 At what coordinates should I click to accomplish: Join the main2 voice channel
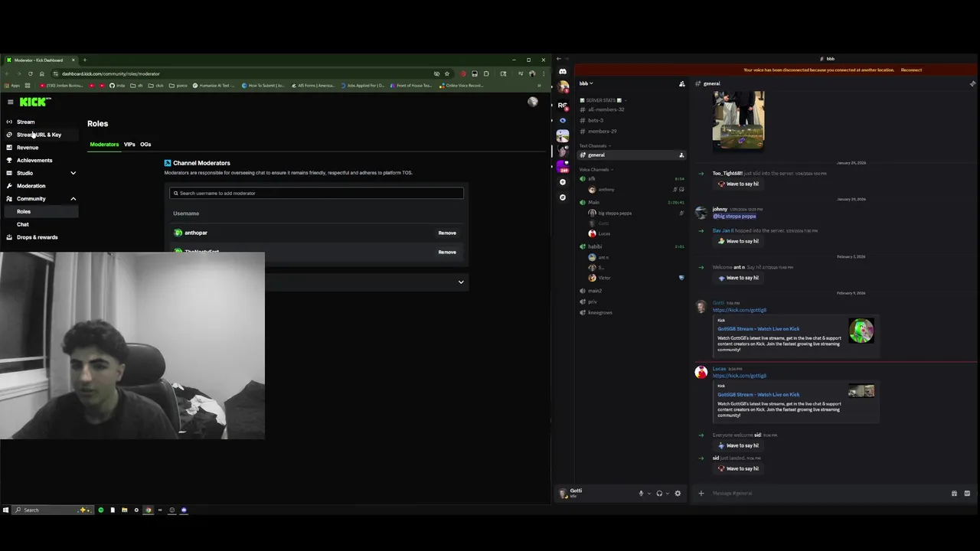[x=595, y=291]
